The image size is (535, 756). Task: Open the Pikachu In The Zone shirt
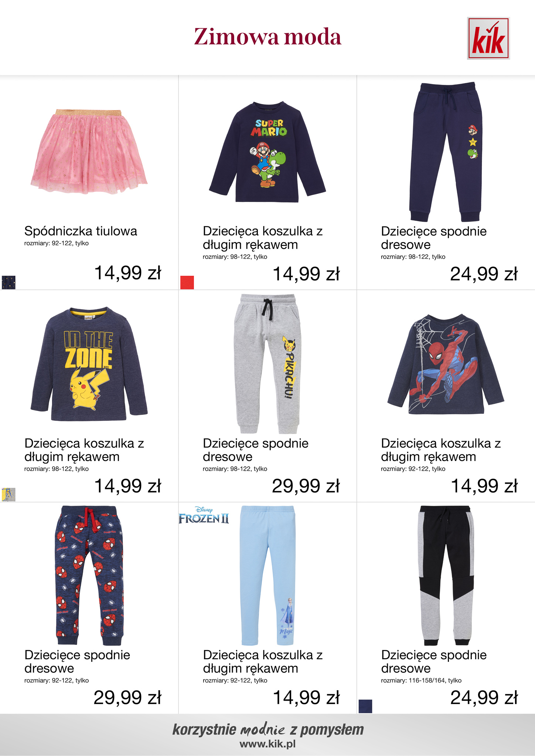pyautogui.click(x=89, y=364)
